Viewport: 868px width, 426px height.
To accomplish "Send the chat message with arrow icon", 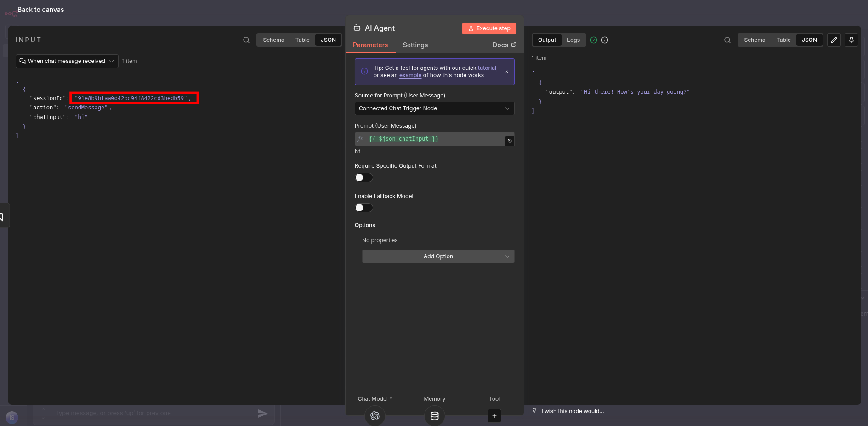I will tap(263, 414).
